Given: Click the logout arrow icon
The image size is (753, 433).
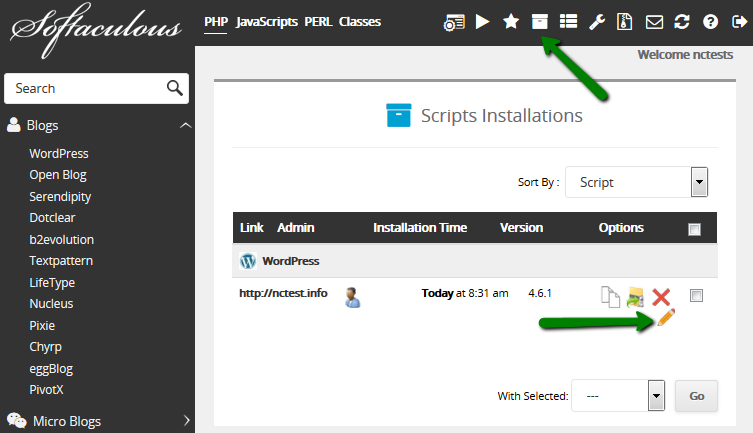Looking at the screenshot, I should pyautogui.click(x=739, y=22).
